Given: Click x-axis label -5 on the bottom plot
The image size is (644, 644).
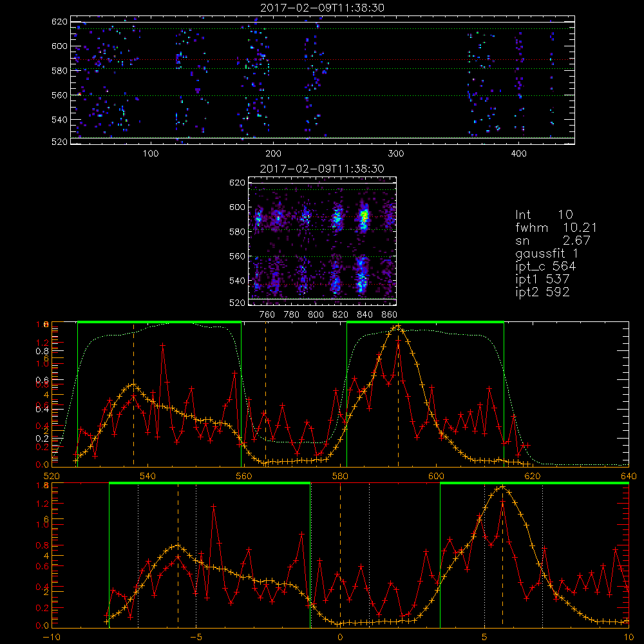Looking at the screenshot, I should 196,638.
